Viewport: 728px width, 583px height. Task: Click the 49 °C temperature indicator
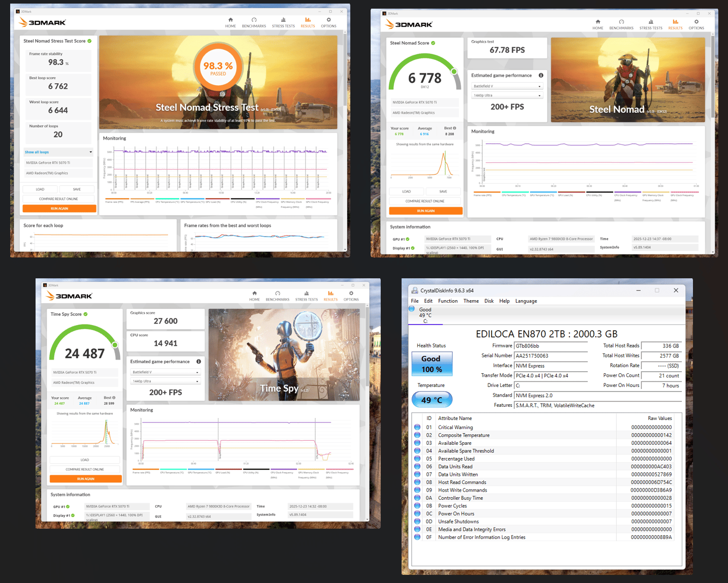pos(432,400)
